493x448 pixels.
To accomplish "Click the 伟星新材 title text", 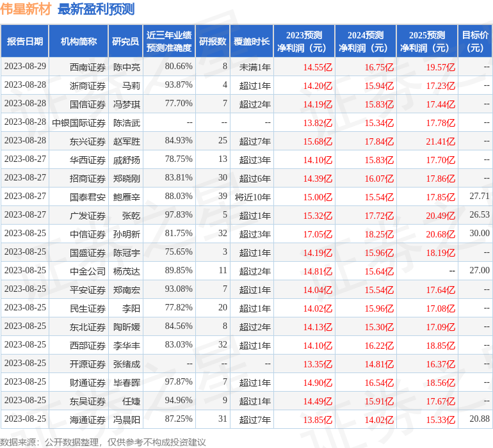I will click(x=26, y=9).
